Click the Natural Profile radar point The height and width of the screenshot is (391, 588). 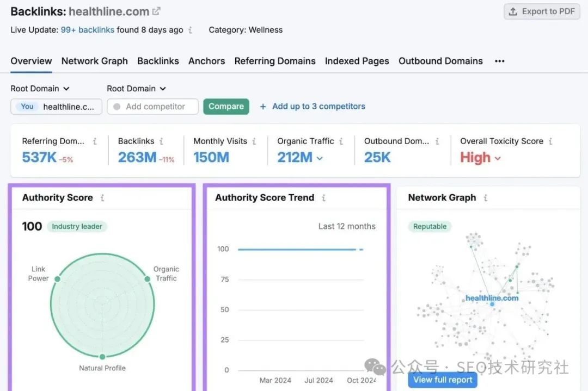click(102, 357)
